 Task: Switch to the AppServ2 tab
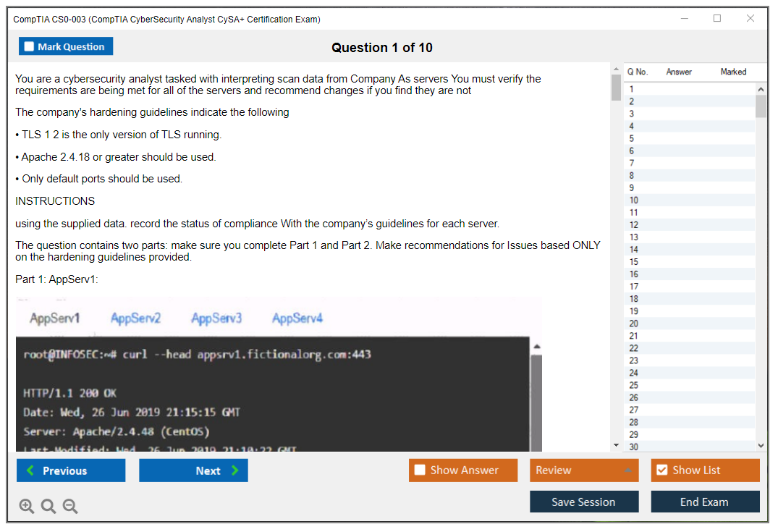(135, 318)
